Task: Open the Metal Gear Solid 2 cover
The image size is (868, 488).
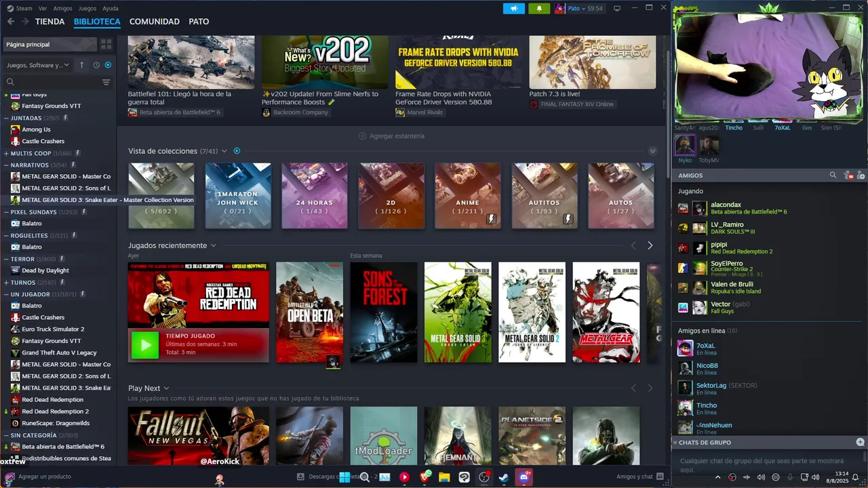Action: (532, 312)
